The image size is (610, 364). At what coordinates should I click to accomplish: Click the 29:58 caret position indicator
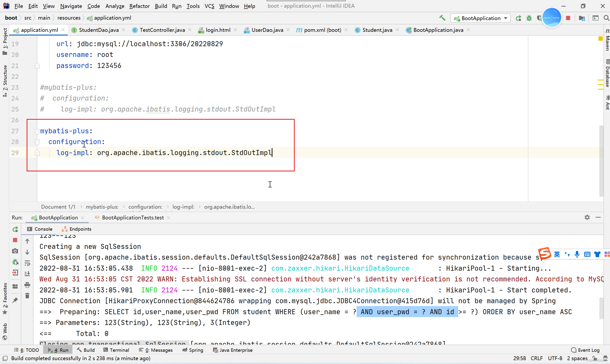(519, 358)
